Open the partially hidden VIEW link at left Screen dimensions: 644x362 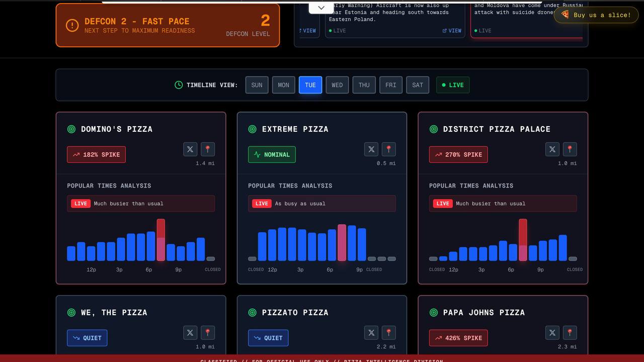pyautogui.click(x=308, y=31)
